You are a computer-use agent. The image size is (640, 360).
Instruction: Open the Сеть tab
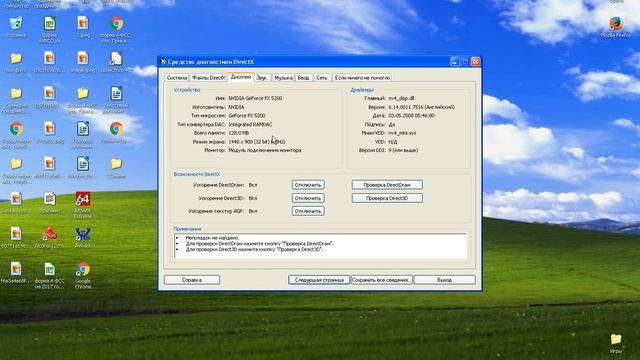tap(322, 78)
